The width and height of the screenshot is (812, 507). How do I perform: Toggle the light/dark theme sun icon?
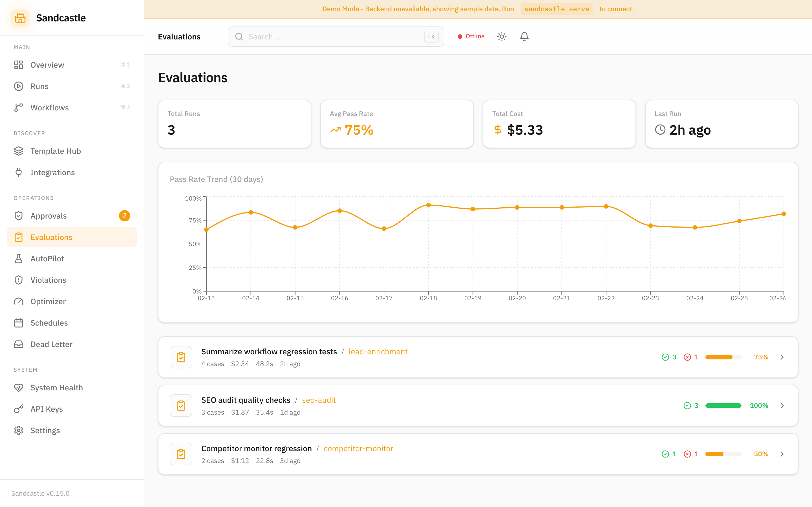click(x=502, y=37)
